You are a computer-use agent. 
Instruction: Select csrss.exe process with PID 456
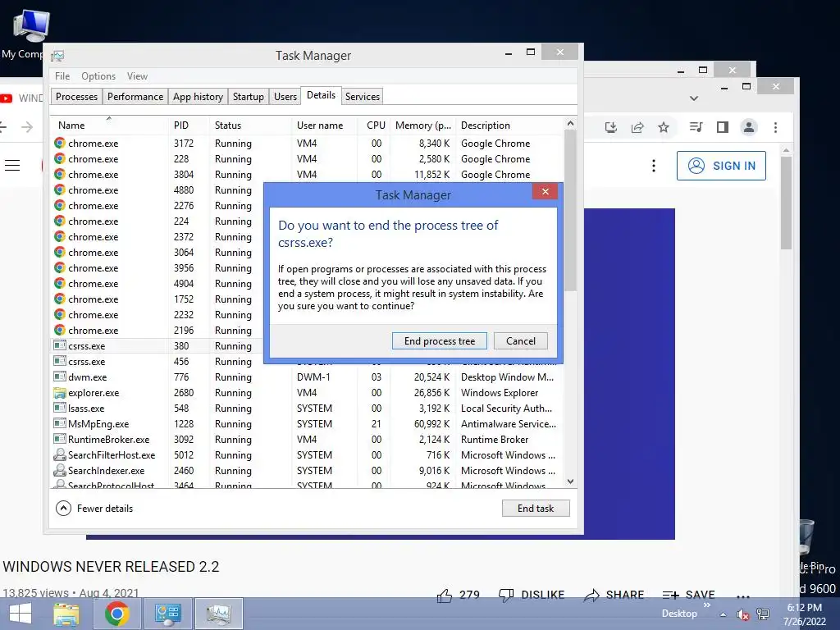[x=157, y=362]
